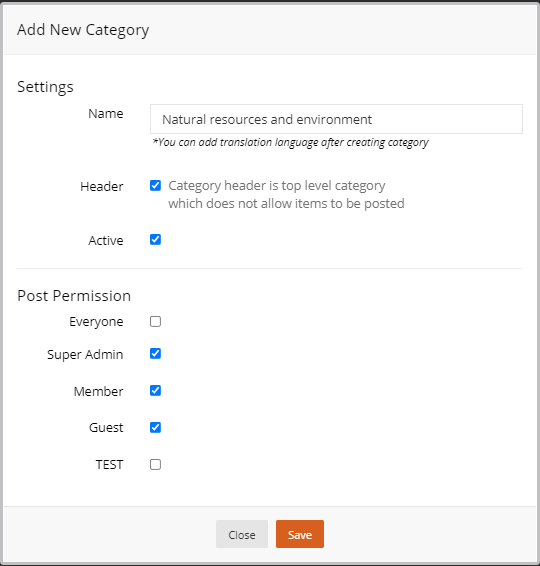540x566 pixels.
Task: Click the Active field label
Action: 106,240
